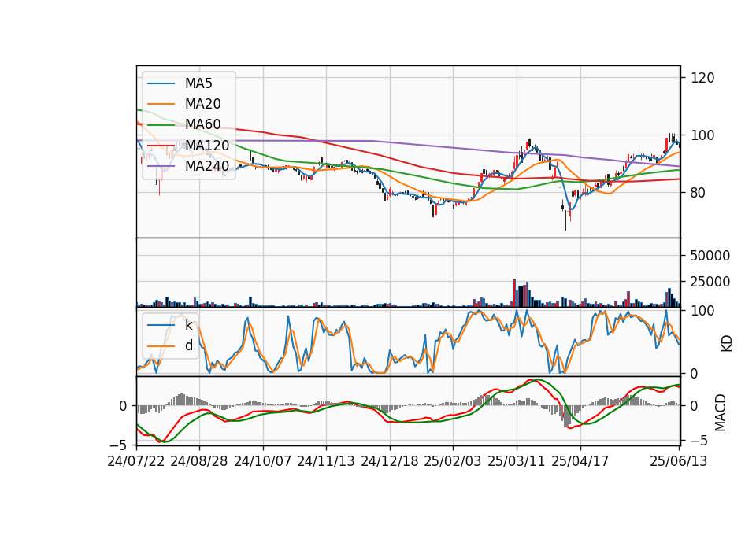Click the 24/11/13 date axis label
This screenshot has width=756, height=543.
(326, 461)
